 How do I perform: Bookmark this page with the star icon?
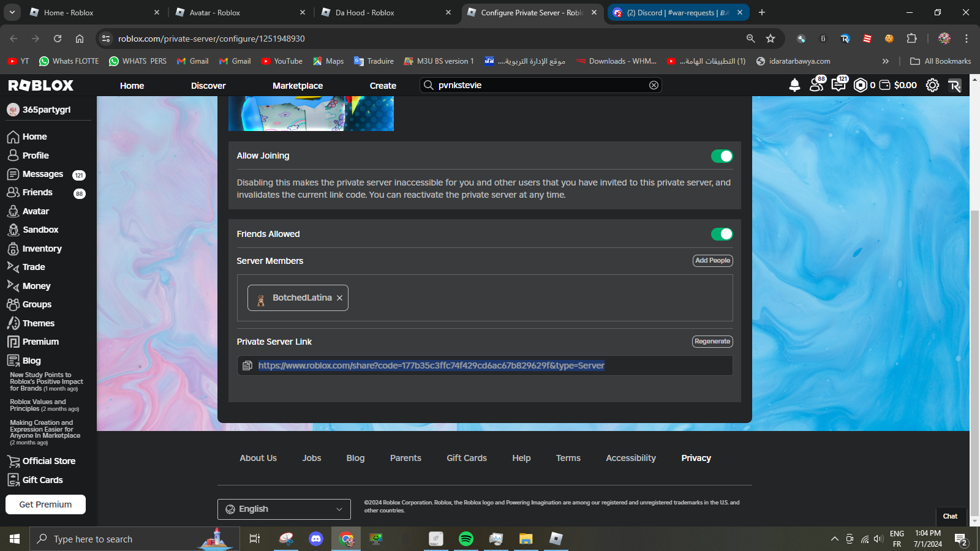pos(771,39)
